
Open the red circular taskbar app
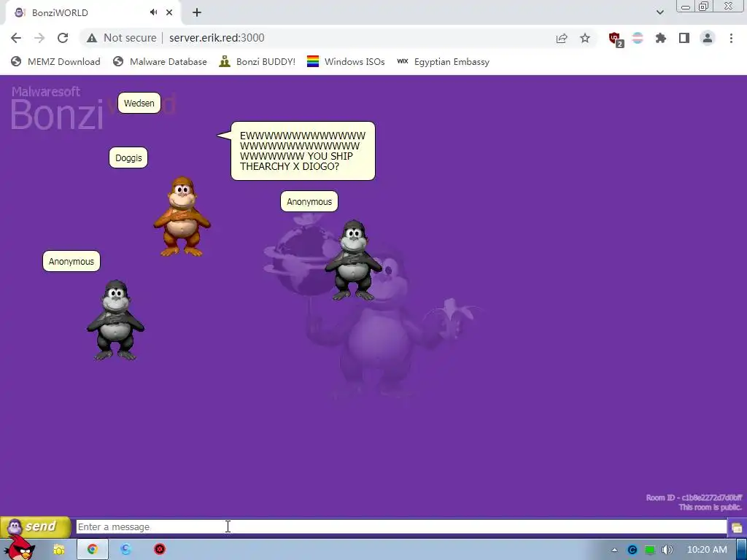click(160, 550)
